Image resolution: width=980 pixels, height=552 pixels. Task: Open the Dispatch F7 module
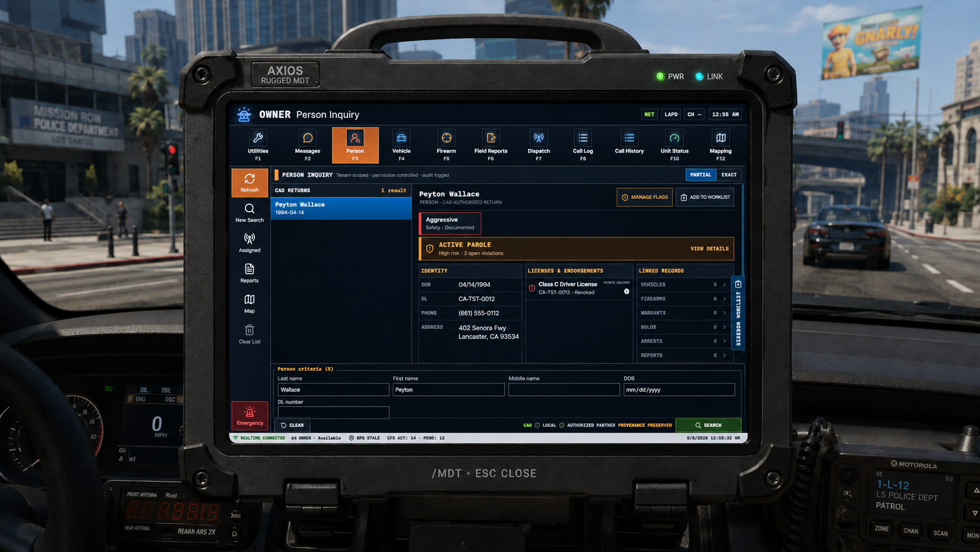(x=539, y=145)
